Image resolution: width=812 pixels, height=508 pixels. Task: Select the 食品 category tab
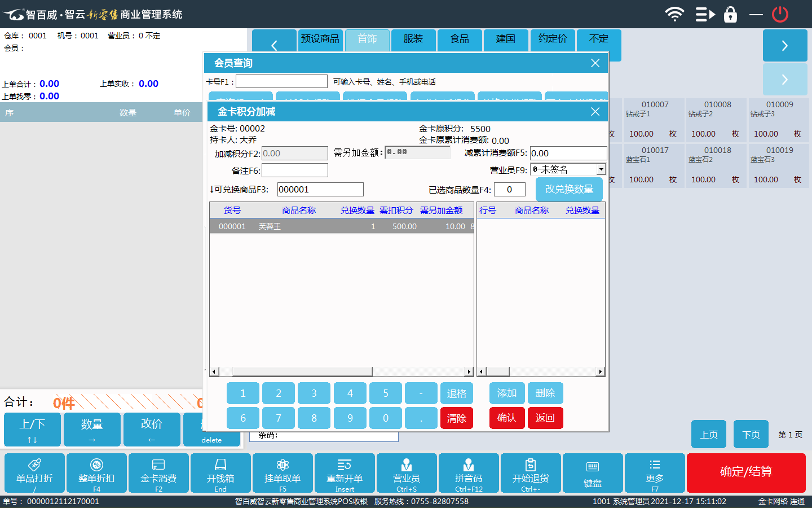point(460,39)
